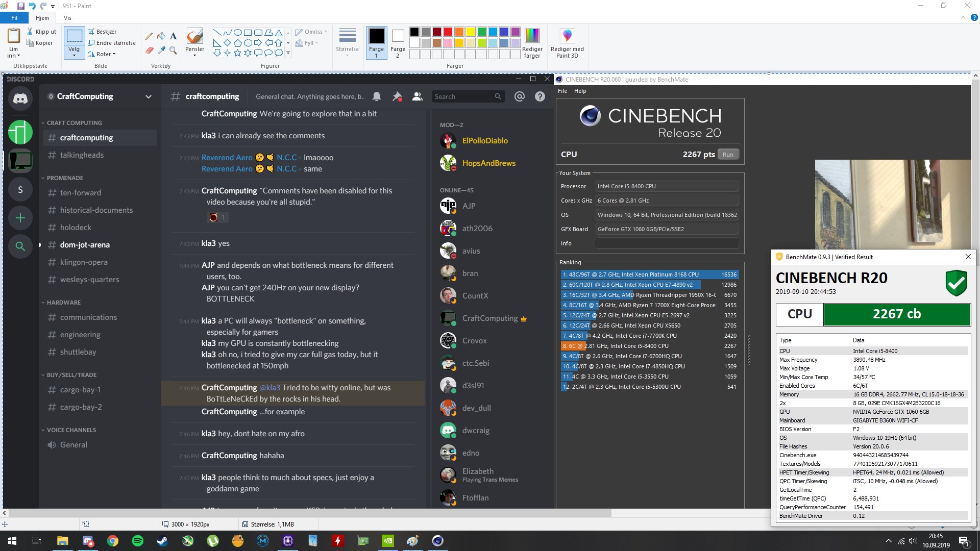This screenshot has height=551, width=980.
Task: Choose the Down arrow shape
Action: [x=217, y=53]
